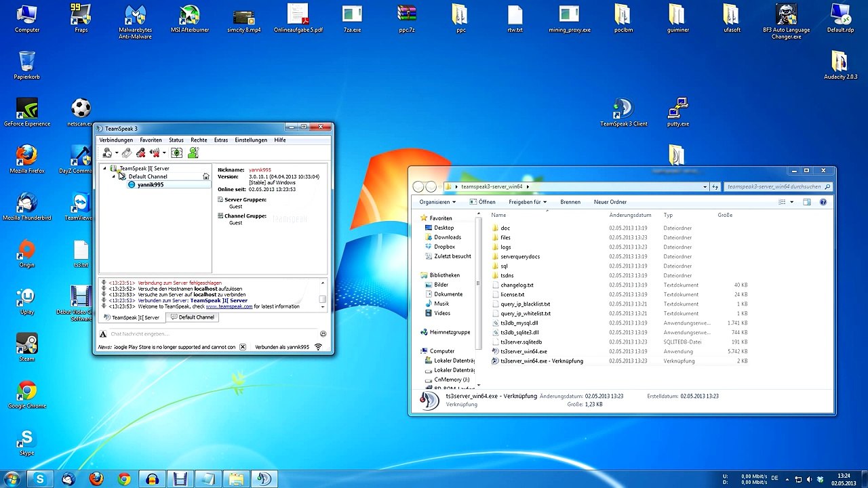Select Heimnetzgruppe in Explorer sidebar

pyautogui.click(x=445, y=332)
